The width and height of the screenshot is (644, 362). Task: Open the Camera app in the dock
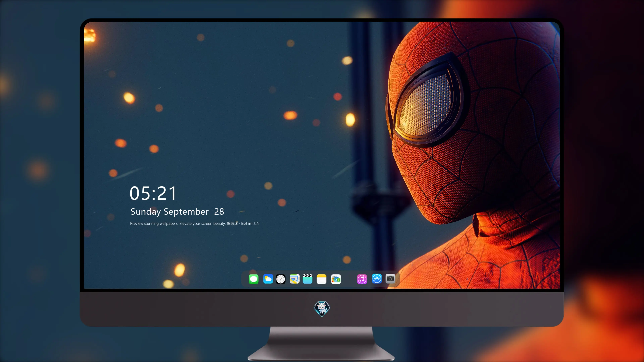(x=390, y=279)
